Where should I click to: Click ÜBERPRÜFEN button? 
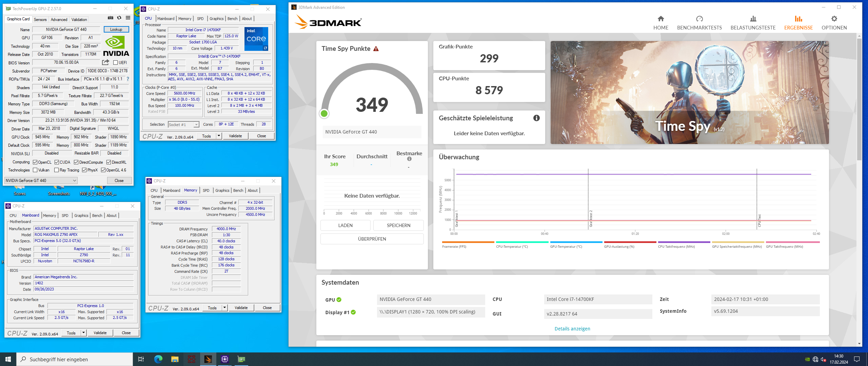click(372, 239)
